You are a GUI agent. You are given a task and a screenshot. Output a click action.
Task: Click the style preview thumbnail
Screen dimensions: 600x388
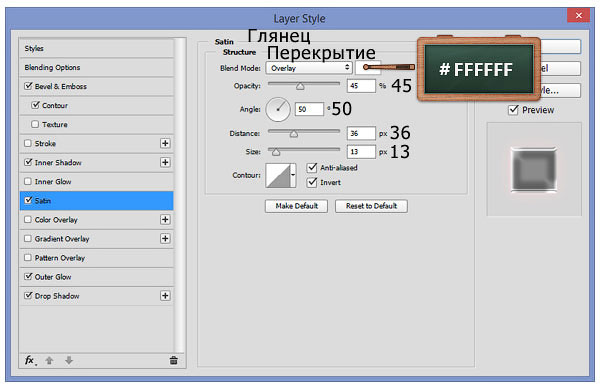(x=534, y=169)
